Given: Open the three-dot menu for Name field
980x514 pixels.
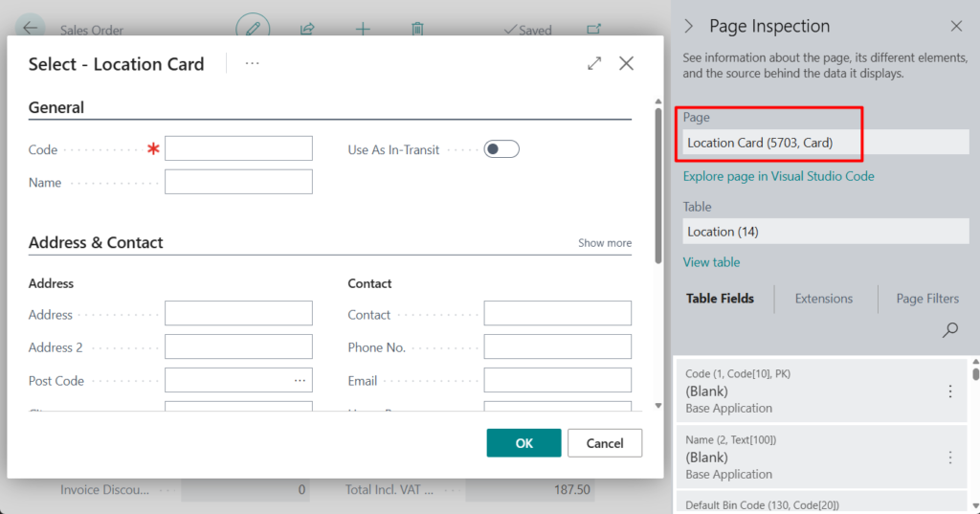Looking at the screenshot, I should 949,458.
